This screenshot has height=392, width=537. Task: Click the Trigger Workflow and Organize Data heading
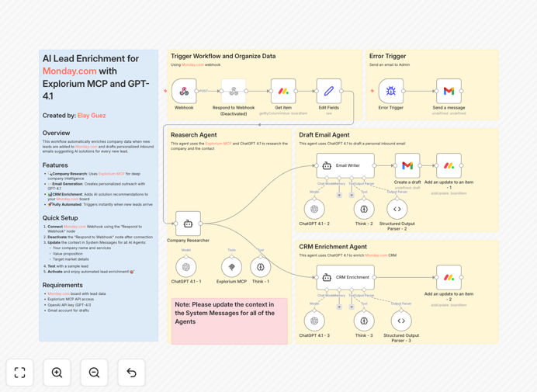point(223,56)
